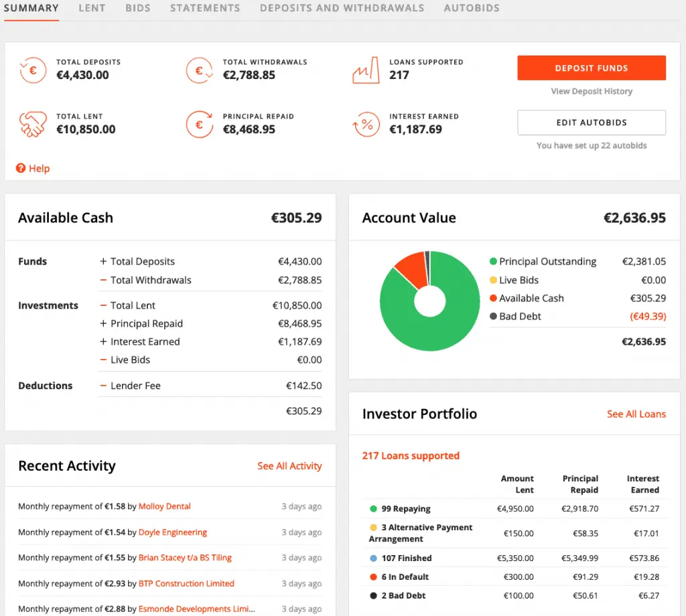Click the Deposit Funds button

click(591, 68)
